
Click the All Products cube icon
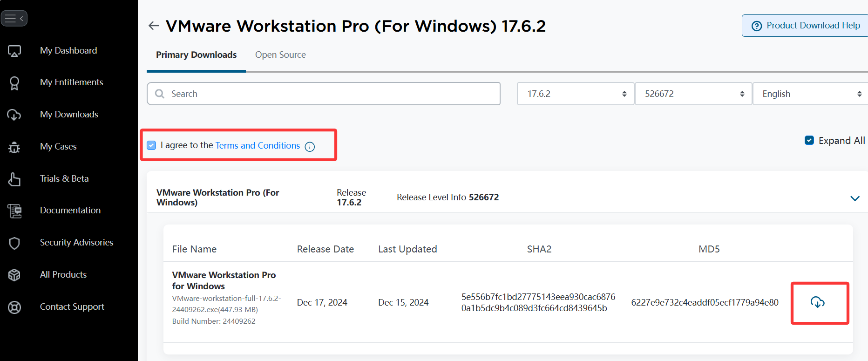tap(14, 275)
